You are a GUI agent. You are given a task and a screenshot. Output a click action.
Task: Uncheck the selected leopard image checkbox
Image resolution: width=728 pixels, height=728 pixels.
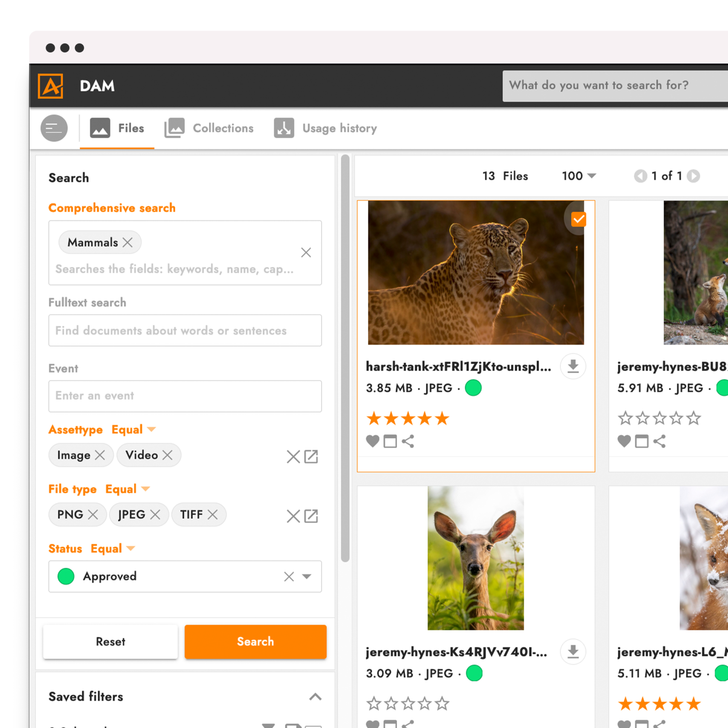579,219
